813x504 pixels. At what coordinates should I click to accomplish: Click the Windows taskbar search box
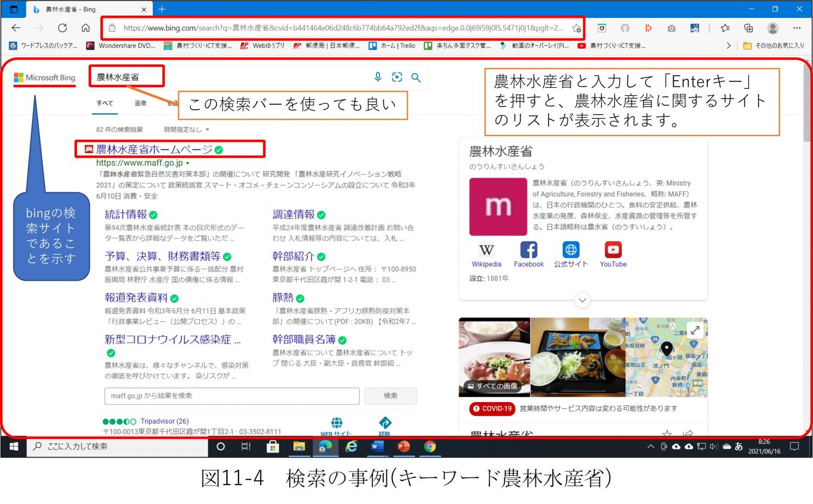point(117,447)
